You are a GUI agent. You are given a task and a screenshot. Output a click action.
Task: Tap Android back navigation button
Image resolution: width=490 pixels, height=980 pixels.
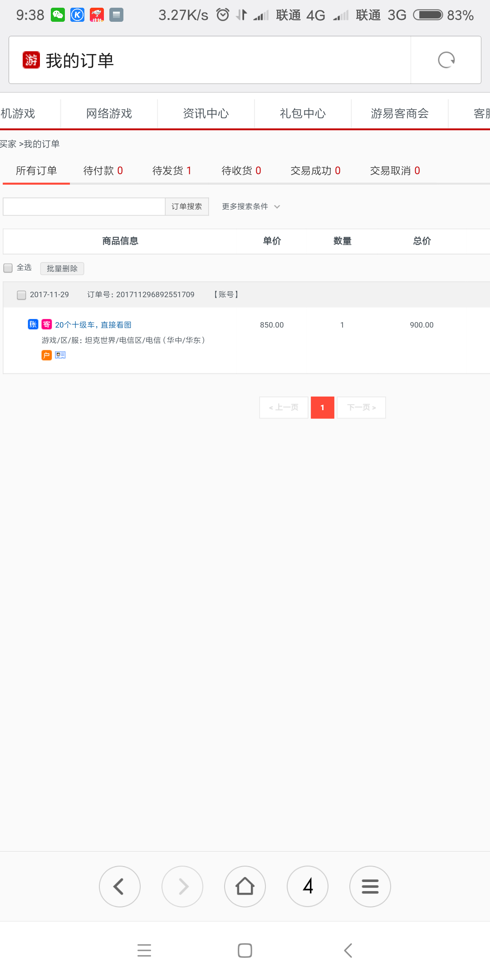click(x=348, y=950)
